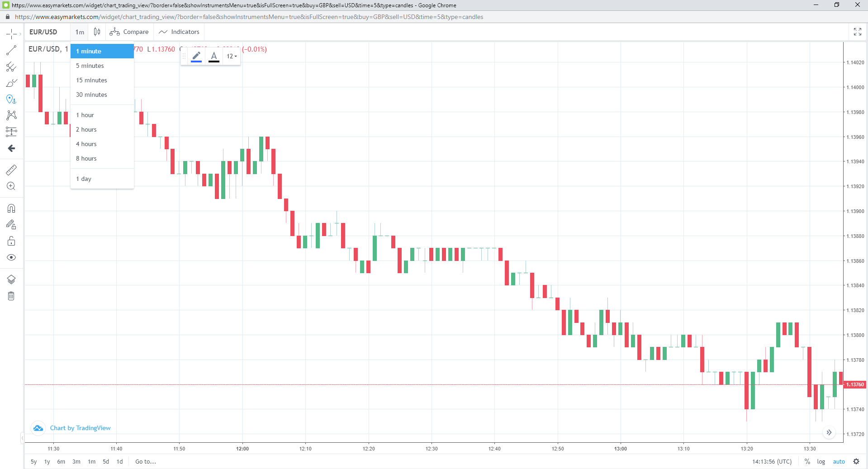Hide all drawing tools with eye icon
This screenshot has width=868, height=469.
[11, 257]
